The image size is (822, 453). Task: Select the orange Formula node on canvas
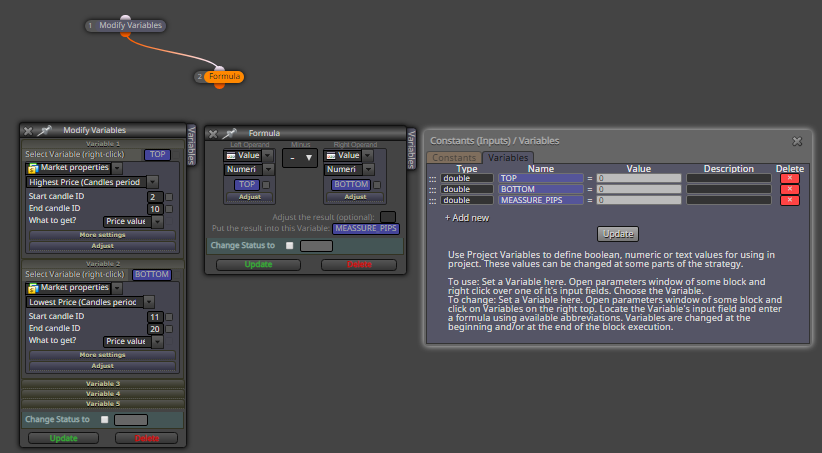pos(224,77)
